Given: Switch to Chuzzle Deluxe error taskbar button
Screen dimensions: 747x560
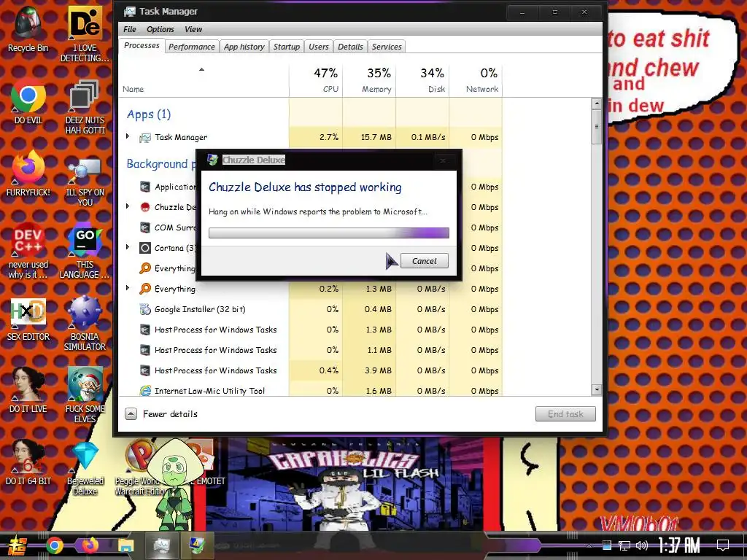Looking at the screenshot, I should coord(196,545).
